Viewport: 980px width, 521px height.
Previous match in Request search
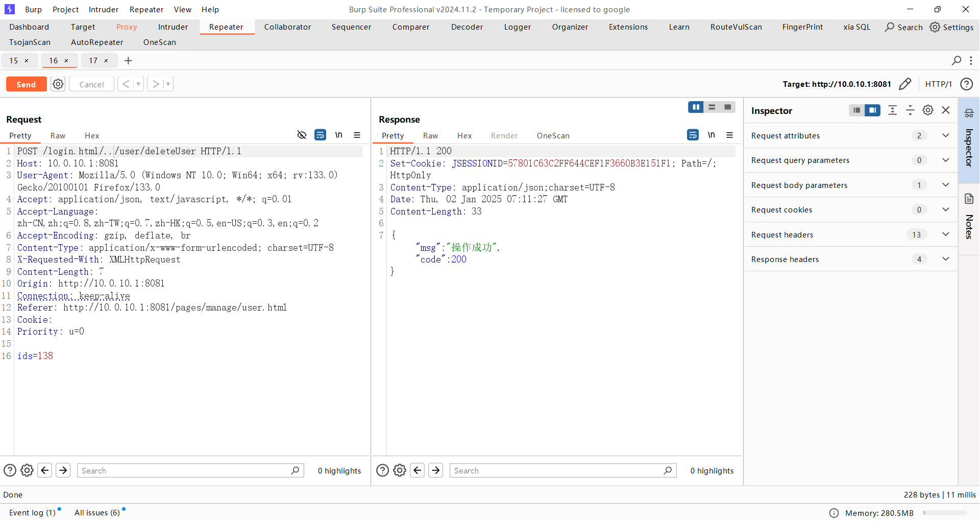45,470
